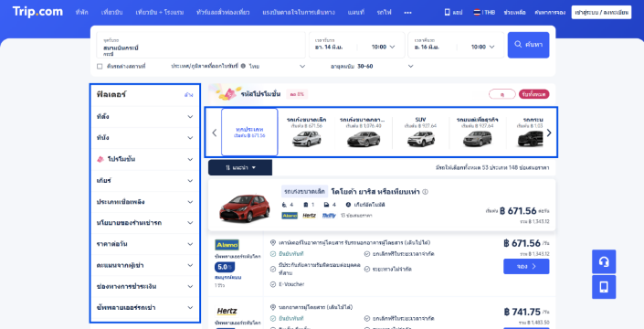The image size is (644, 329).
Task: Expand the ช่องทางการชำระเงิน payment method filter
Action: (x=144, y=286)
